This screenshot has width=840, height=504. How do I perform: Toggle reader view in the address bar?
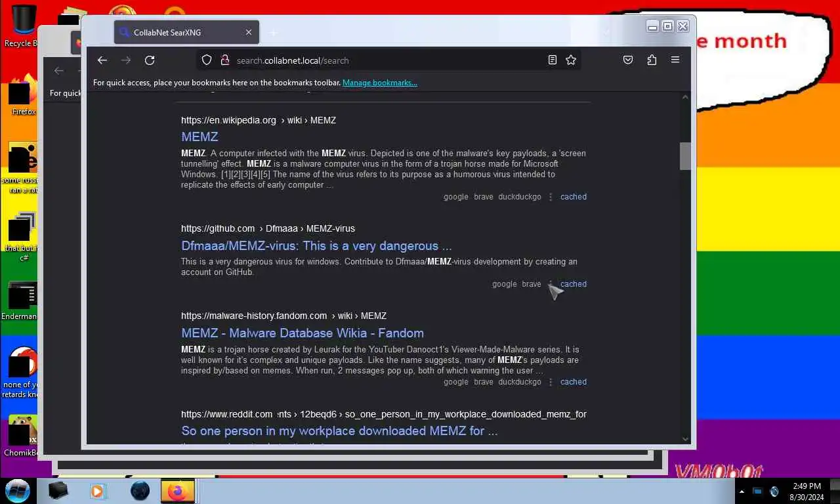click(x=553, y=60)
